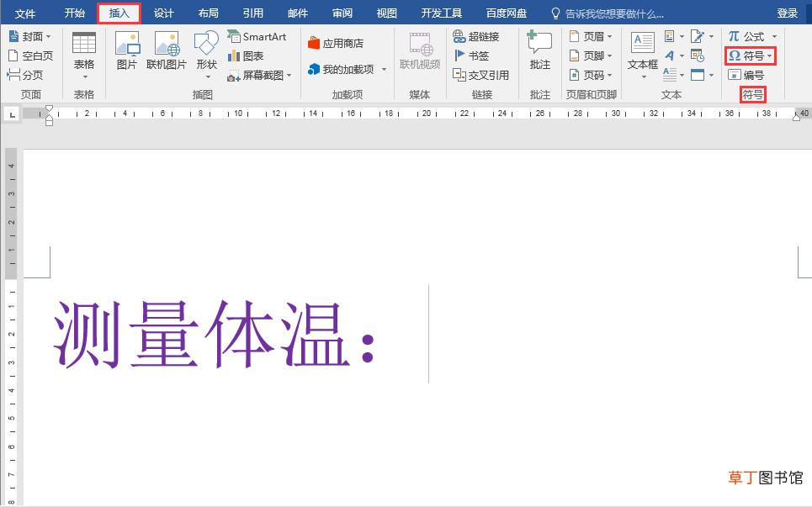Open the 表格 (Table) insert menu
Image resolution: width=812 pixels, height=507 pixels.
[x=84, y=55]
